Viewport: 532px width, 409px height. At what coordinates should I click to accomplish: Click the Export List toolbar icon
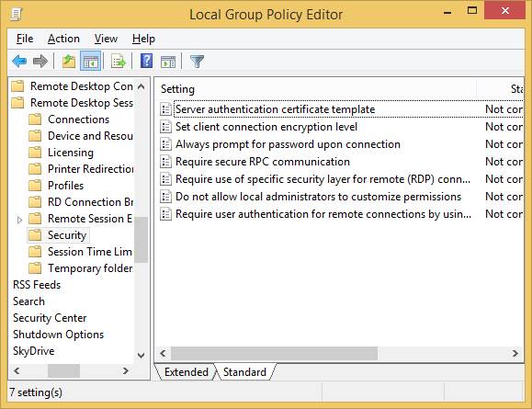[x=119, y=62]
